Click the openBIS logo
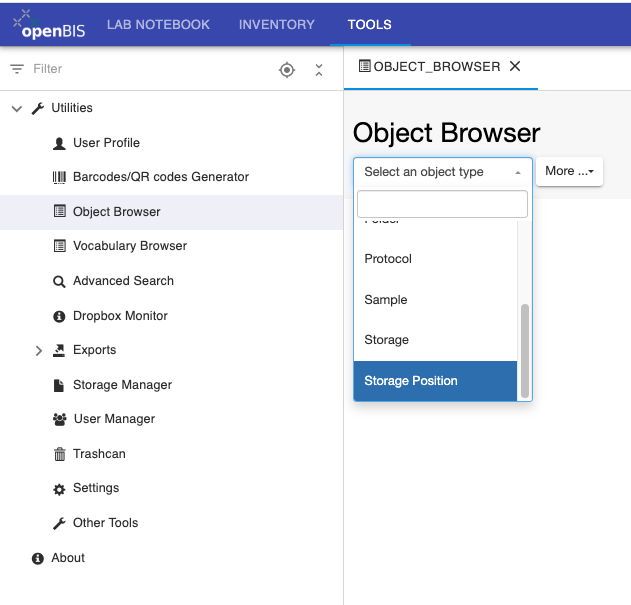 [49, 25]
